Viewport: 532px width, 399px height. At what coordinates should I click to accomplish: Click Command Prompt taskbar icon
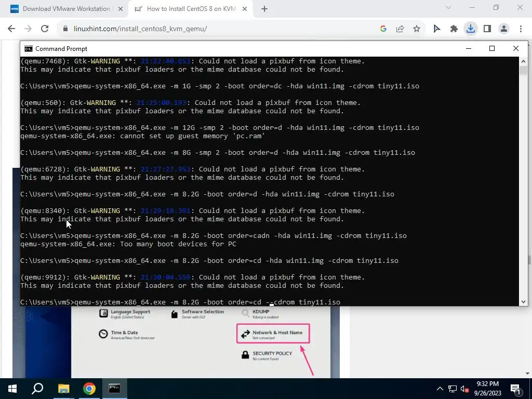[114, 389]
